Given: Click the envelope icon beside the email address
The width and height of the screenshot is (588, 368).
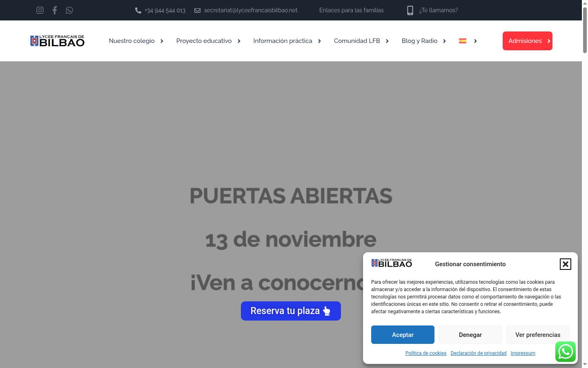Looking at the screenshot, I should click(x=197, y=10).
